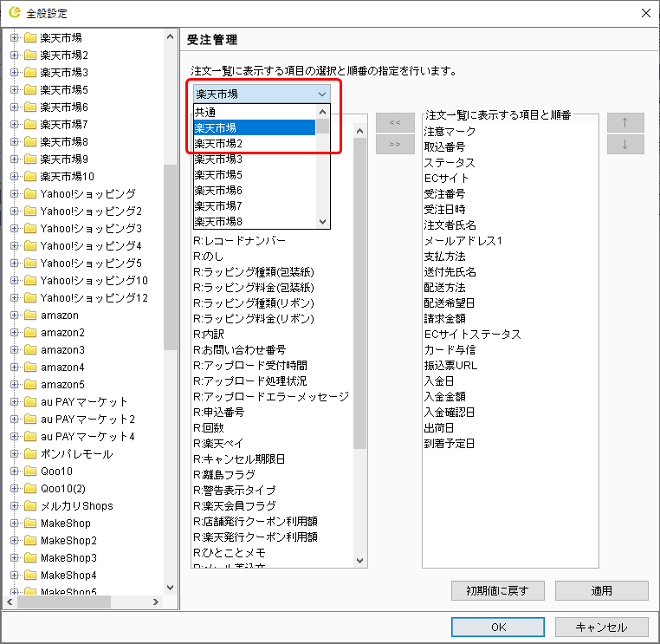Click the tree panel's scroll down arrow

point(170,587)
